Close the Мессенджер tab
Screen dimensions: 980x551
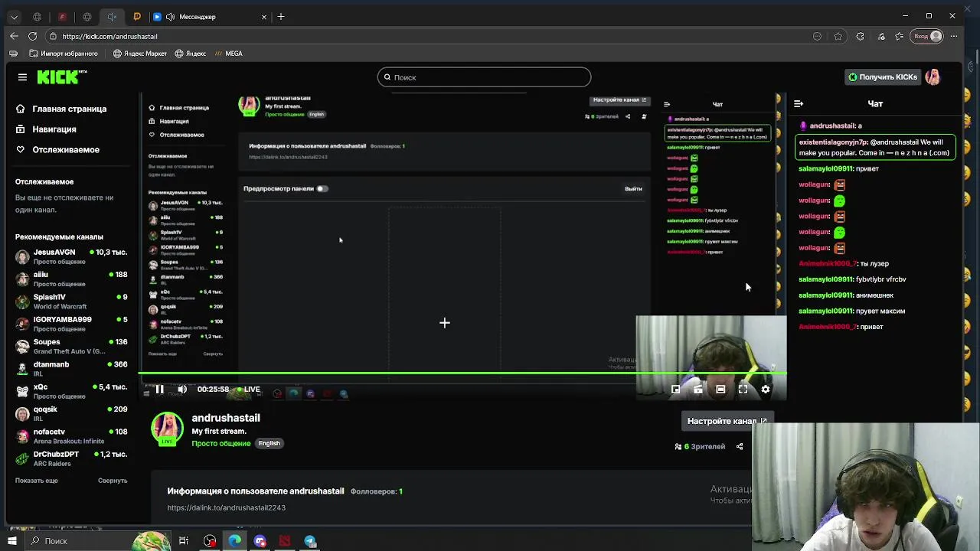point(264,16)
